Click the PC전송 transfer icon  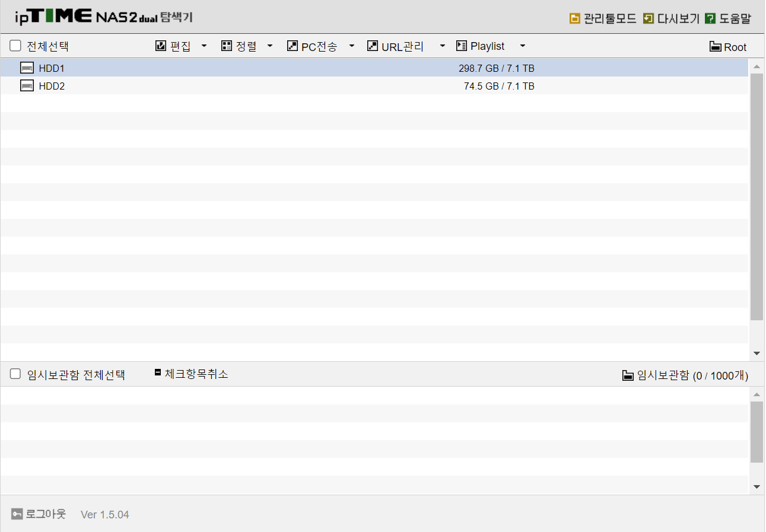(292, 46)
